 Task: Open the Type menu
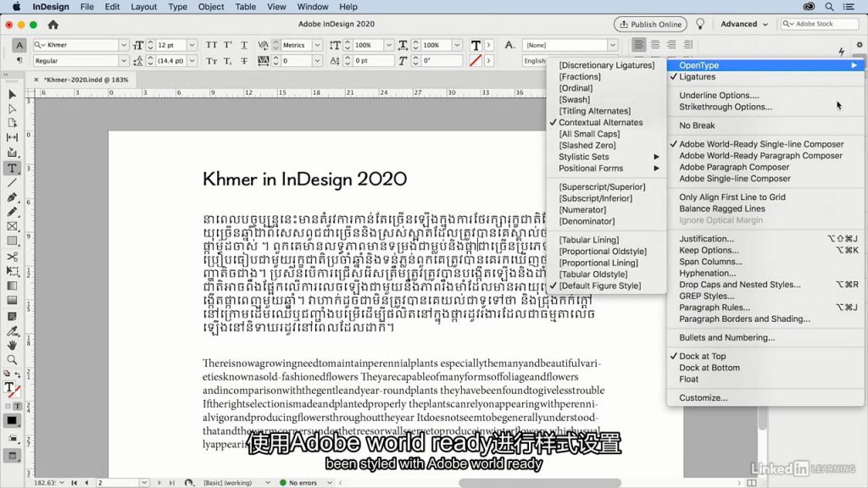(x=178, y=7)
